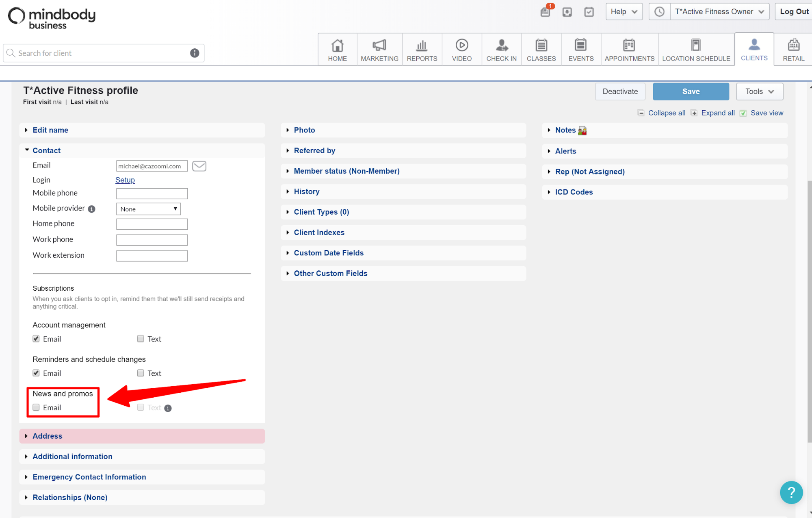The width and height of the screenshot is (812, 518).
Task: Expand the Additional information section
Action: point(142,457)
